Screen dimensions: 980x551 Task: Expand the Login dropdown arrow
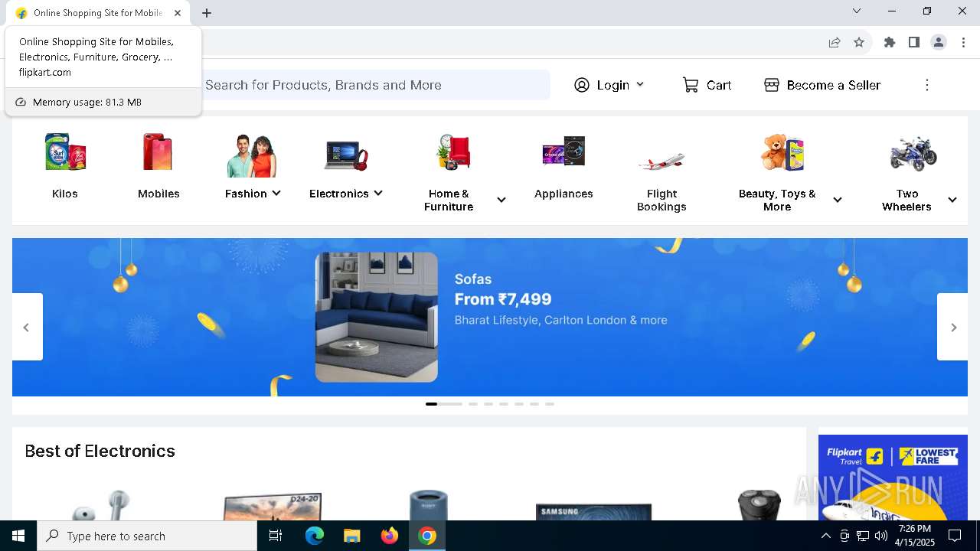click(640, 85)
